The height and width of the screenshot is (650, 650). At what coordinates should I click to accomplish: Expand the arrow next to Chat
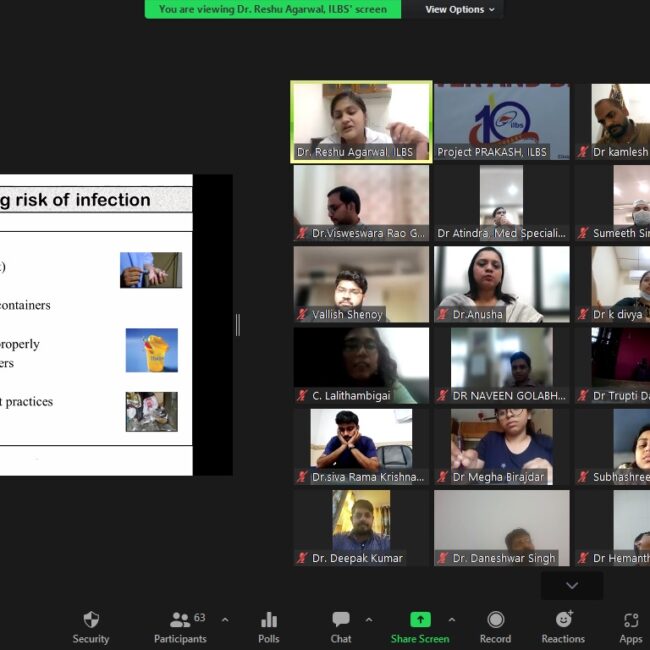point(369,619)
